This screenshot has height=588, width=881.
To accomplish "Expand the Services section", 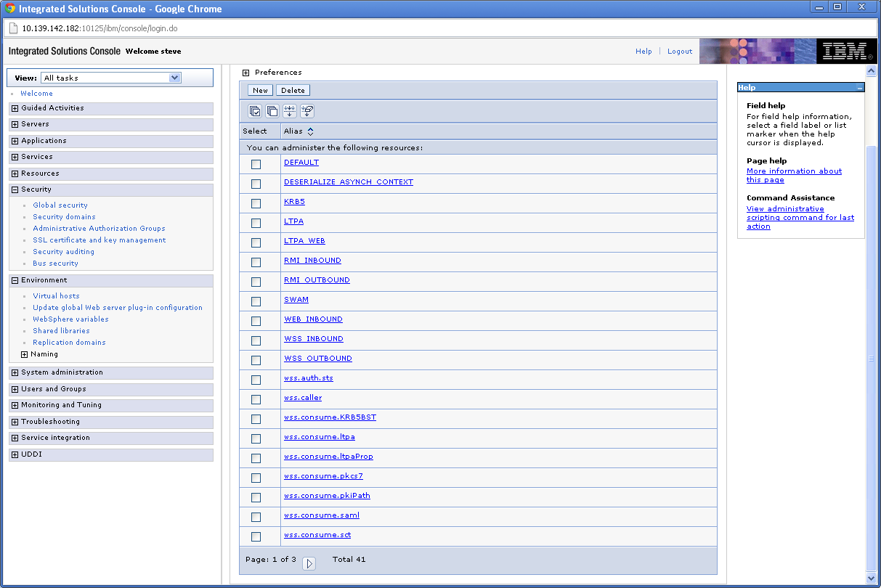I will pyautogui.click(x=15, y=157).
